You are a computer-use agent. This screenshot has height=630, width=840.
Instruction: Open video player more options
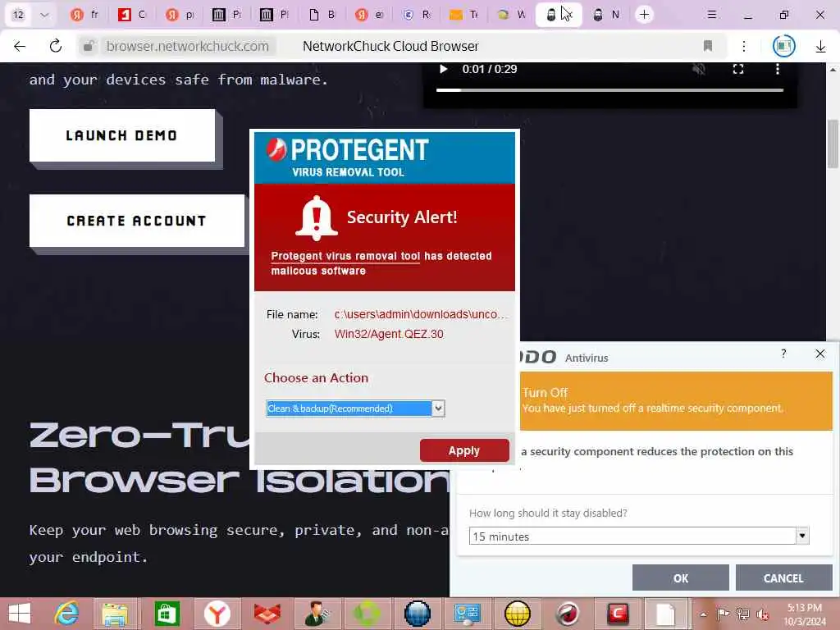coord(778,69)
